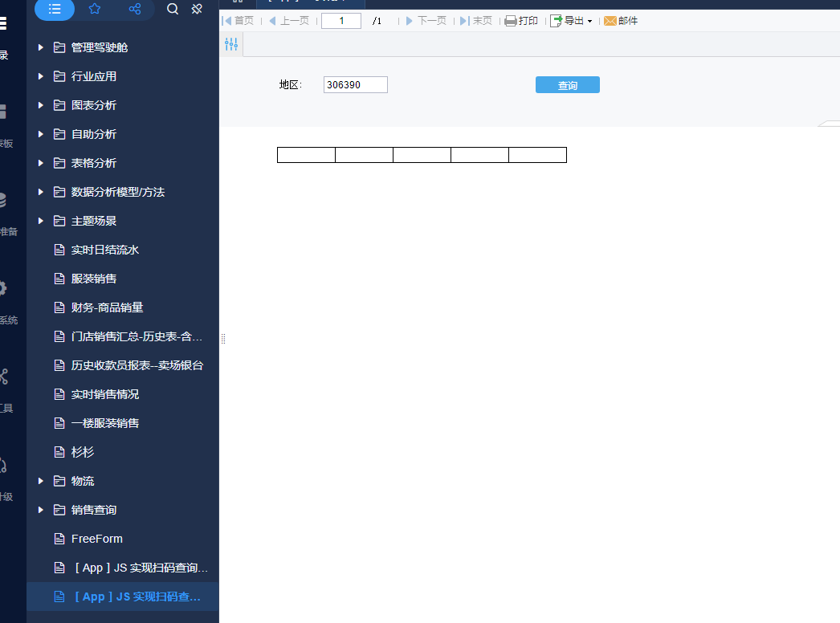Expand the 物流 folder

click(41, 482)
